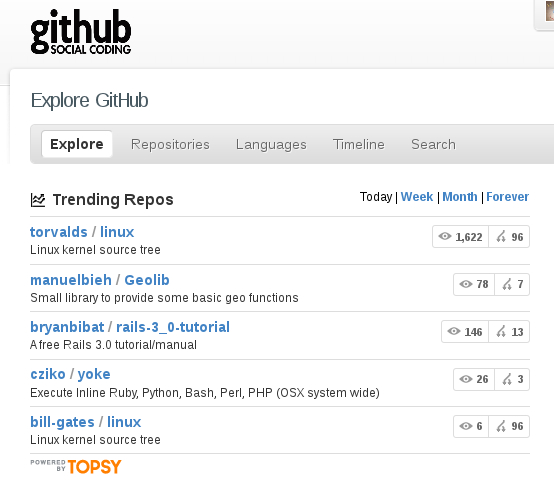The image size is (554, 484).
Task: Go to the Search tab
Action: [x=433, y=144]
